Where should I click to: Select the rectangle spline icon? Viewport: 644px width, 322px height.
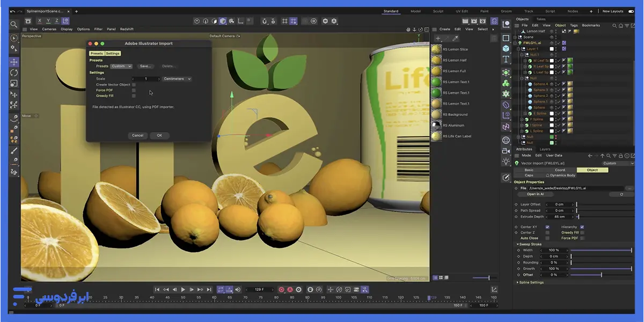tap(506, 38)
